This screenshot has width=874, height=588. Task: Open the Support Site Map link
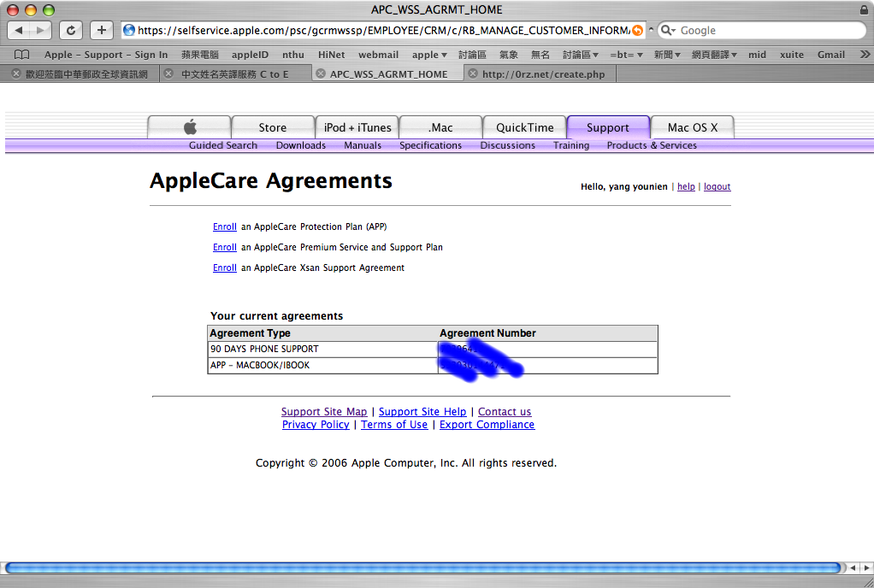[324, 411]
